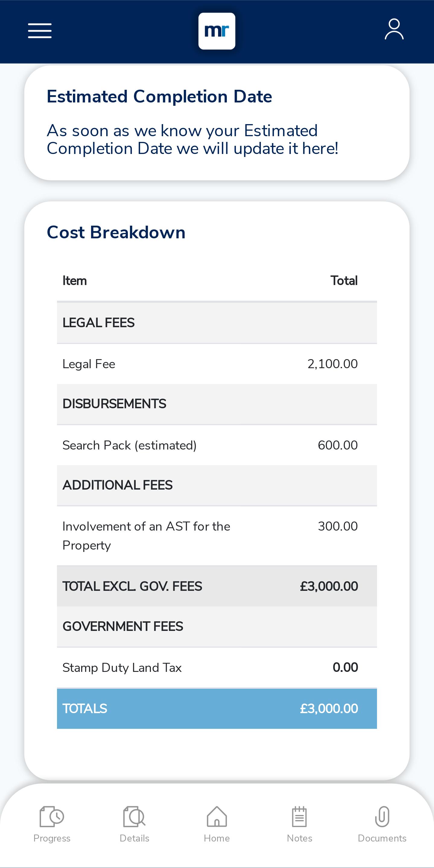Open the Notes notepad icon
The height and width of the screenshot is (868, 434).
[x=299, y=816]
